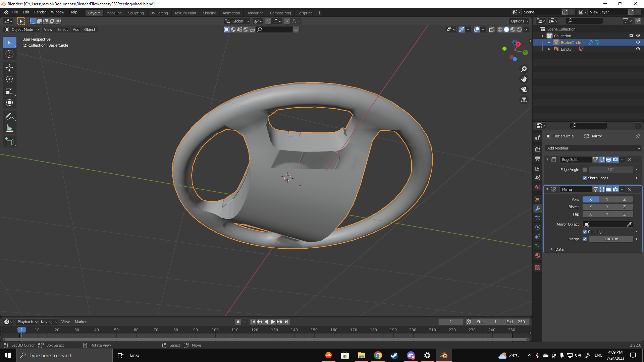Screen dimensions: 644x362
Task: Switch to perspective/orthographic grid icon
Action: pyautogui.click(x=524, y=100)
